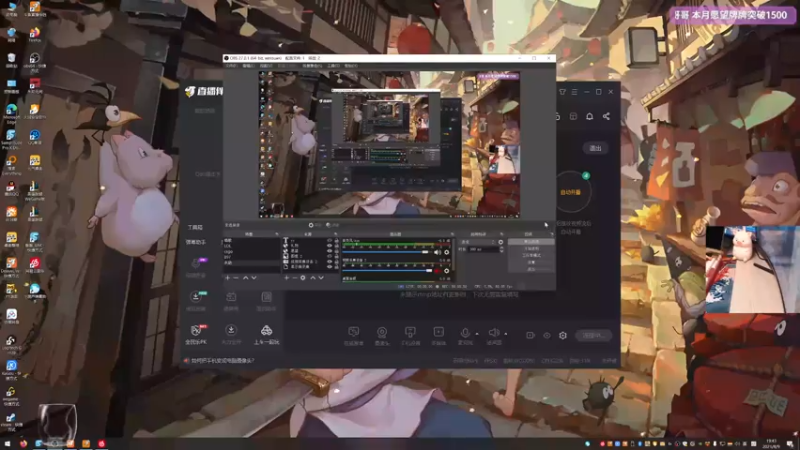
Task: Click 退出 button in live companion window
Action: (x=595, y=148)
